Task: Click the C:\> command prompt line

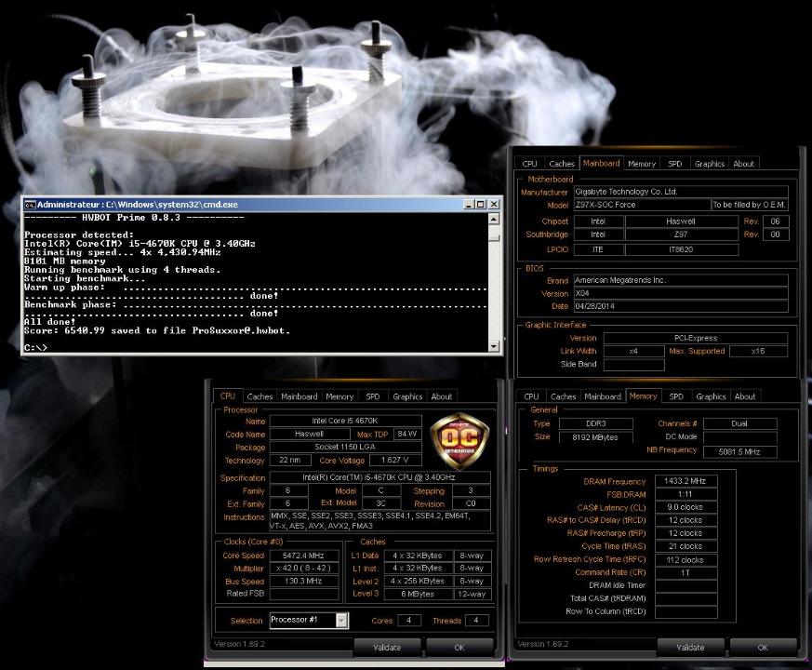Action: pyautogui.click(x=35, y=347)
